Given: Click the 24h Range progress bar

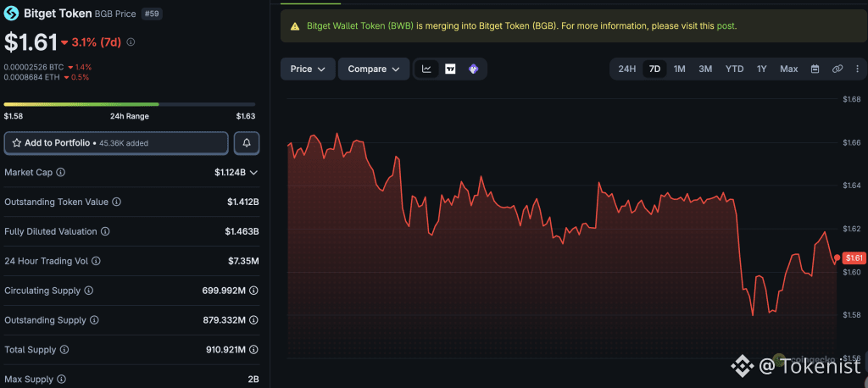Looking at the screenshot, I should [130, 104].
